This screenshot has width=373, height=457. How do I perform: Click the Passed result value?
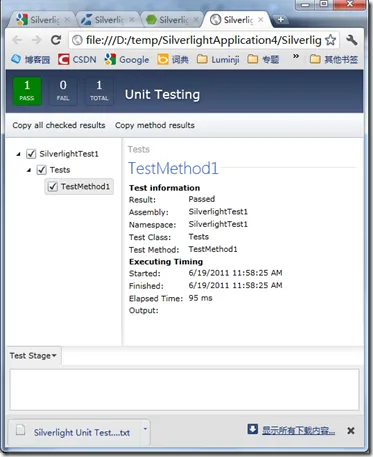(202, 199)
